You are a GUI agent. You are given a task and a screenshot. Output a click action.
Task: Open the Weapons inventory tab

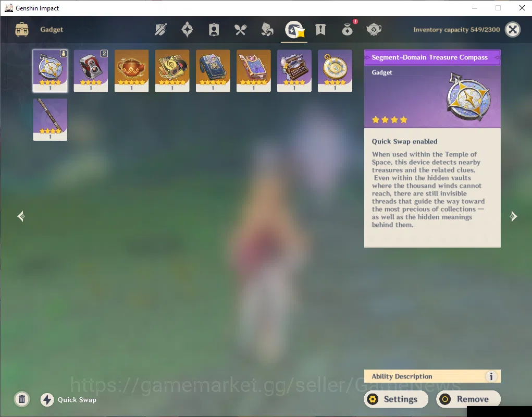click(x=160, y=30)
